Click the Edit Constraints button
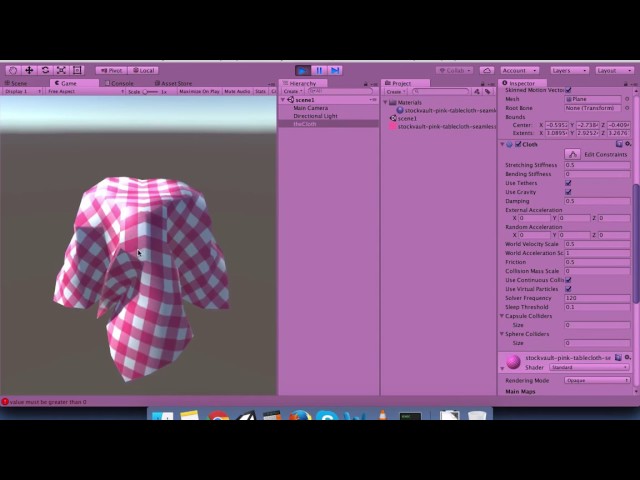 pos(572,154)
